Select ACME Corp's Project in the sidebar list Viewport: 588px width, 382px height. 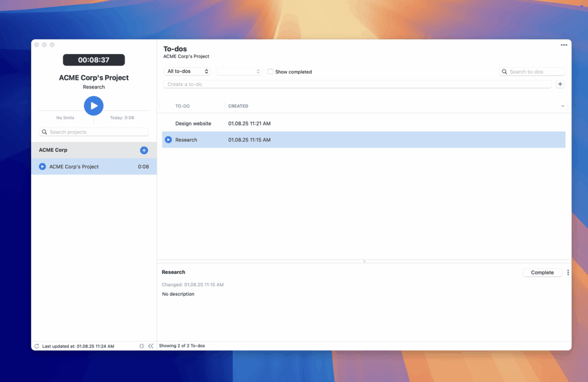pos(94,167)
